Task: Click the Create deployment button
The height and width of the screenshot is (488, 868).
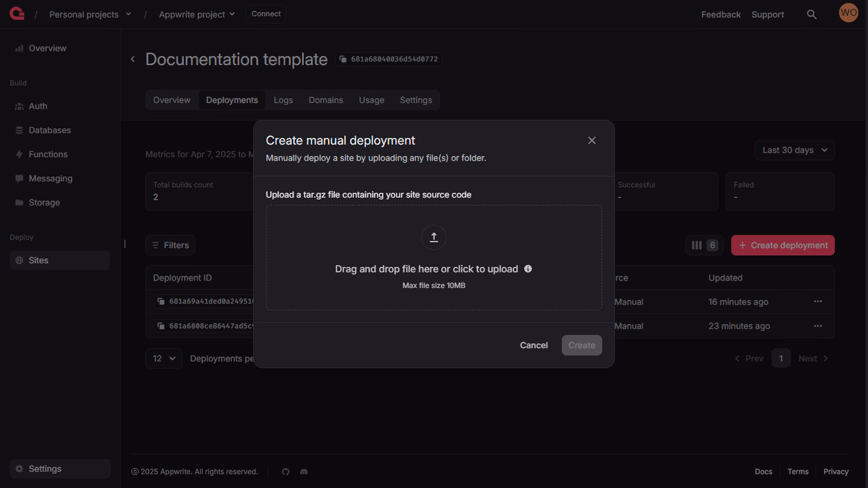Action: [783, 245]
